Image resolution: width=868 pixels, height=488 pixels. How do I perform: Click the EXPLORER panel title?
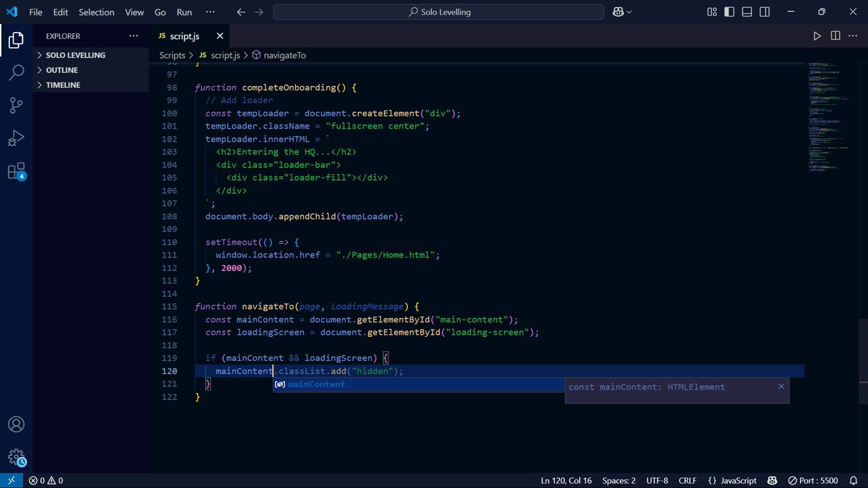coord(63,36)
